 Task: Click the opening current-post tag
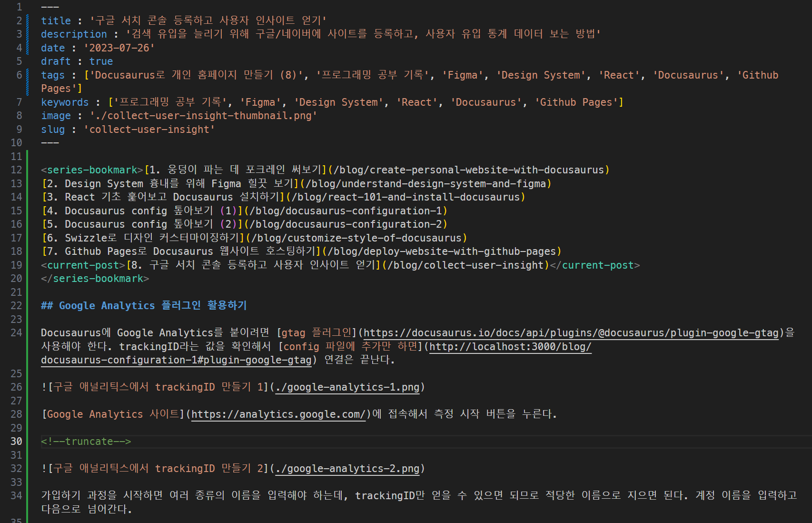(x=83, y=265)
